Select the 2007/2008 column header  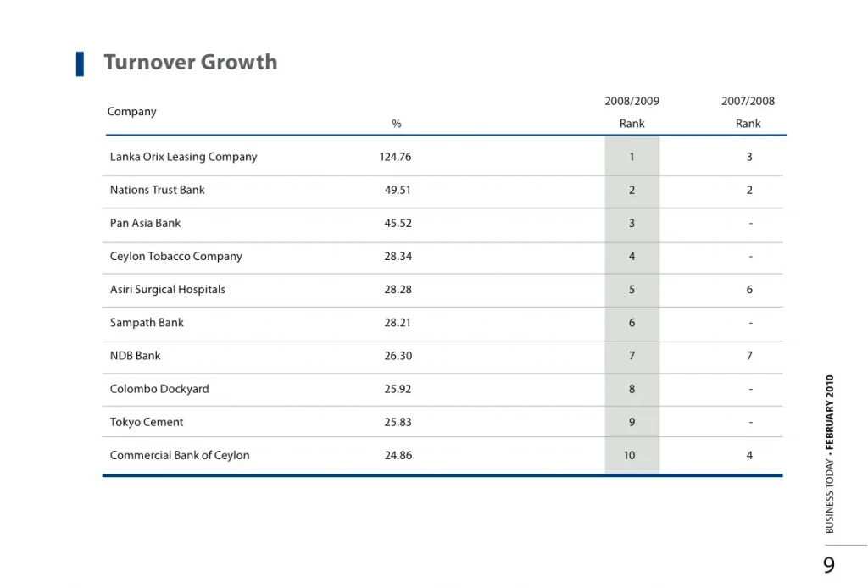pos(748,102)
